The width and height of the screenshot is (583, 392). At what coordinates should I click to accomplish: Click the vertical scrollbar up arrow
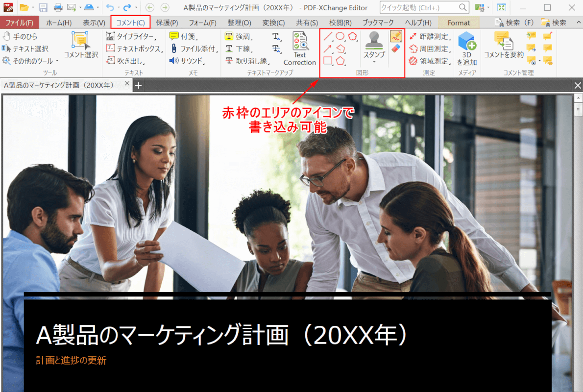tap(578, 98)
